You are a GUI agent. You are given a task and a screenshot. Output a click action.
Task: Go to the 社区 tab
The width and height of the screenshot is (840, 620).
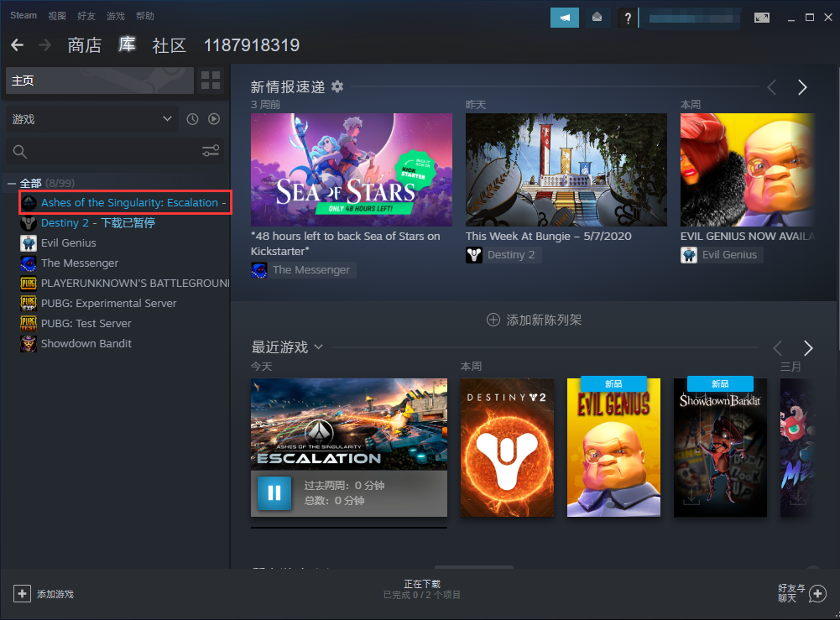pos(170,45)
